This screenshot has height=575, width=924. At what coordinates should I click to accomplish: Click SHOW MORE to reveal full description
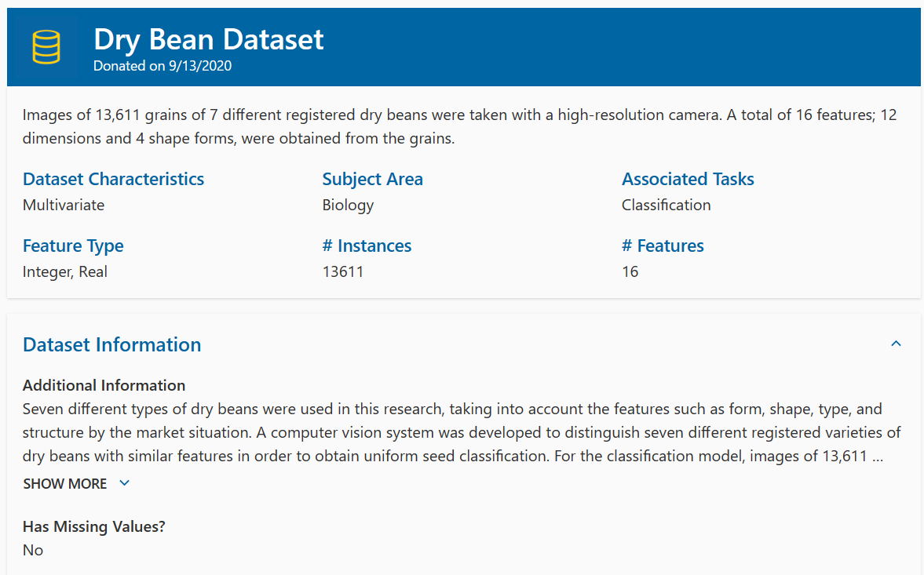click(65, 483)
